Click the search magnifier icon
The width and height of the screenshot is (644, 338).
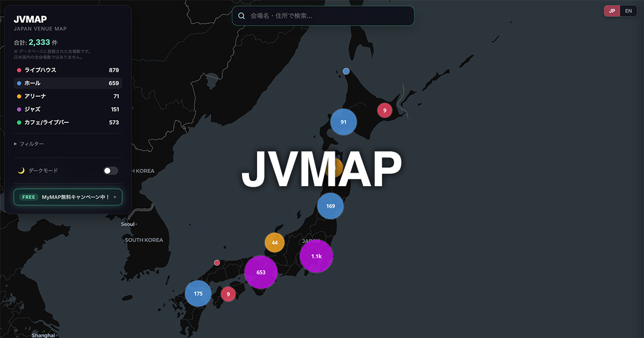(241, 16)
